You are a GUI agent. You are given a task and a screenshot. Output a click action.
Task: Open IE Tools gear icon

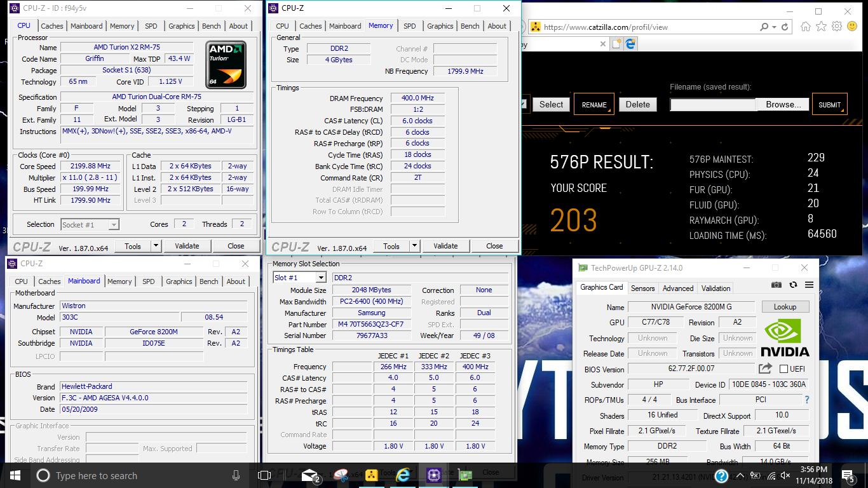pos(837,27)
